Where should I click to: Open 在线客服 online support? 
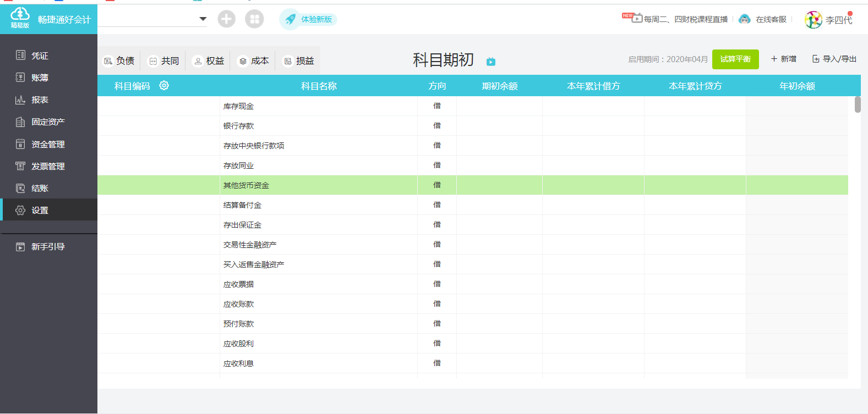pyautogui.click(x=763, y=19)
